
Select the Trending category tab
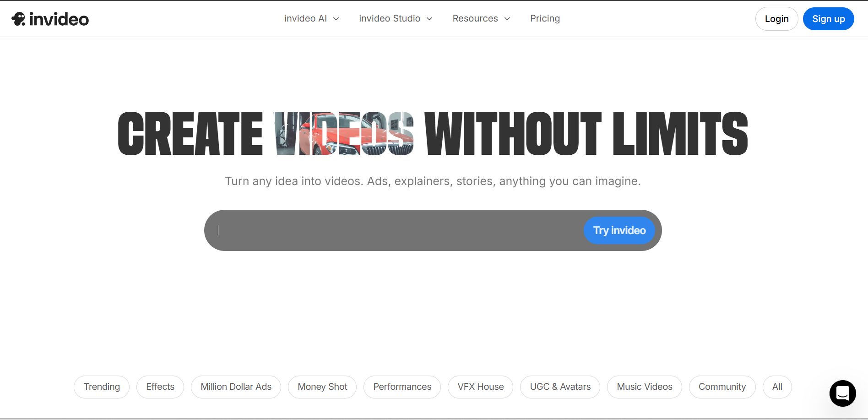point(102,387)
